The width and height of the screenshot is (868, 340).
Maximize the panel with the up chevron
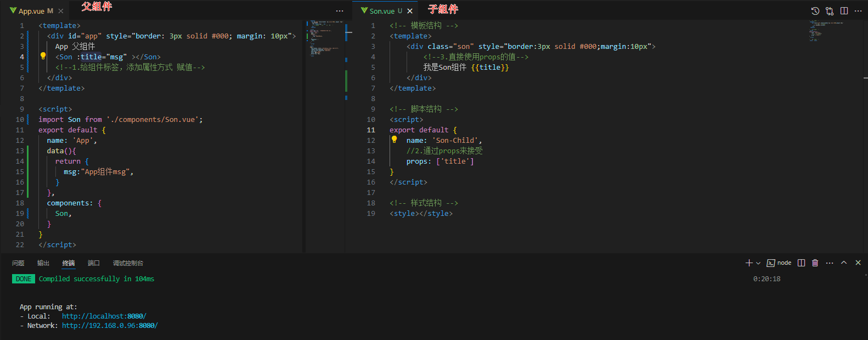[x=844, y=263]
